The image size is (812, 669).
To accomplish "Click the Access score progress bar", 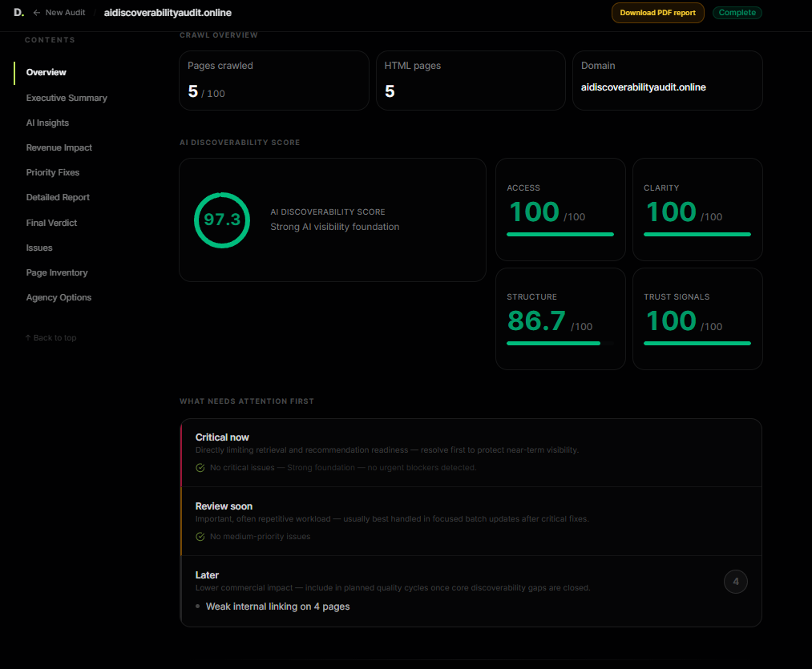I will click(560, 235).
